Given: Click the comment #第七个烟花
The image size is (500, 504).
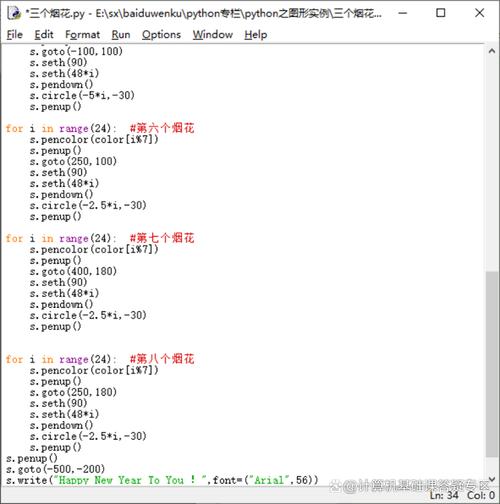Looking at the screenshot, I should 162,238.
